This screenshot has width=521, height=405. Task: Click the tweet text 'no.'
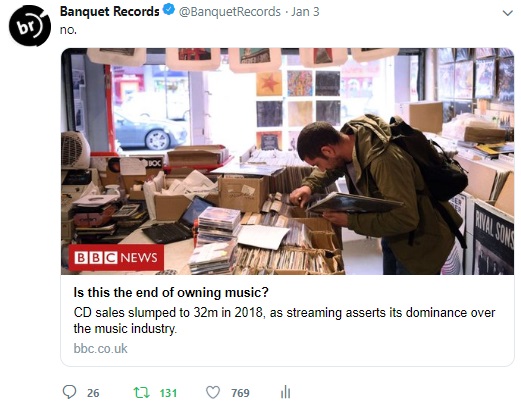pos(68,30)
